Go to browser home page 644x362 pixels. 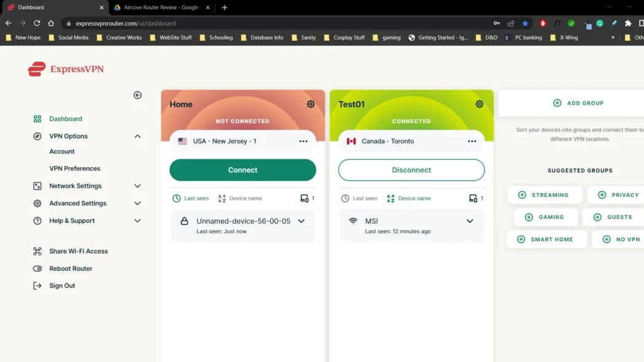tap(51, 23)
